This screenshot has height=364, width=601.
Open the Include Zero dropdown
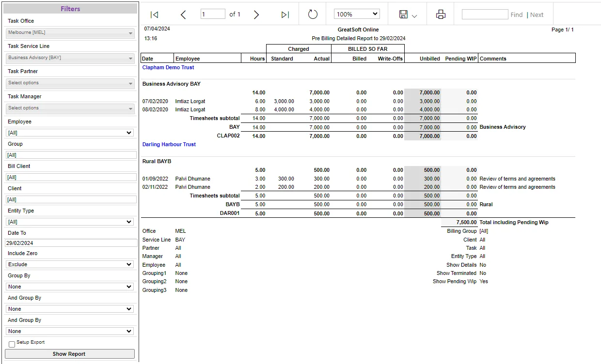point(70,264)
